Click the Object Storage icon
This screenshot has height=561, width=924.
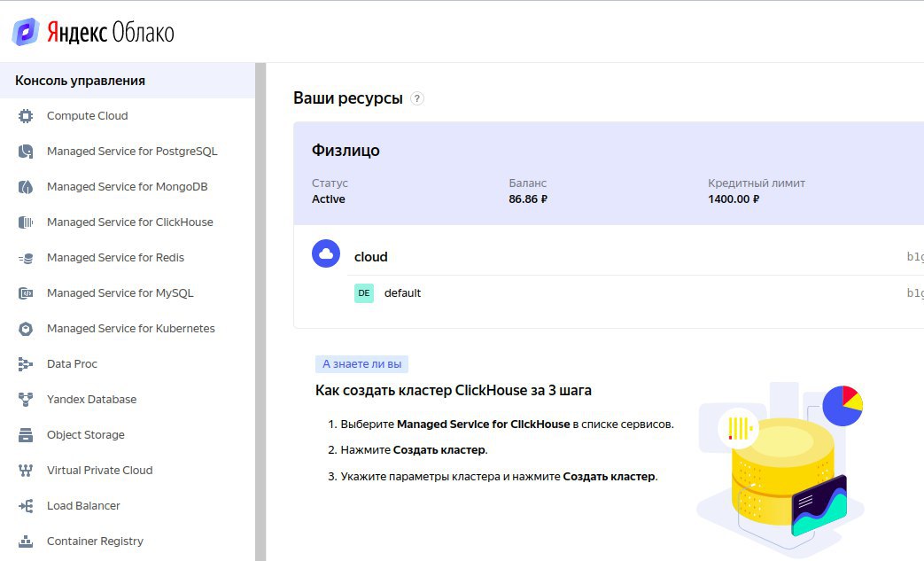[26, 435]
